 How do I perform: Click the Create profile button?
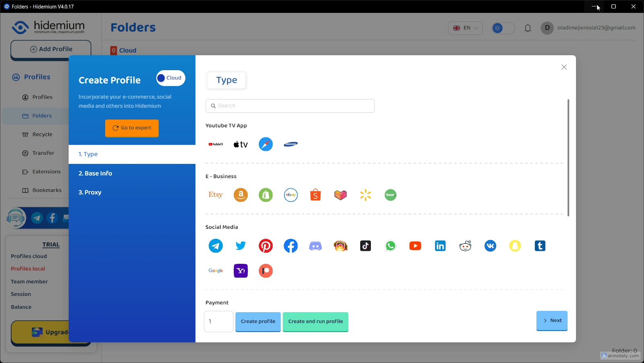click(258, 322)
